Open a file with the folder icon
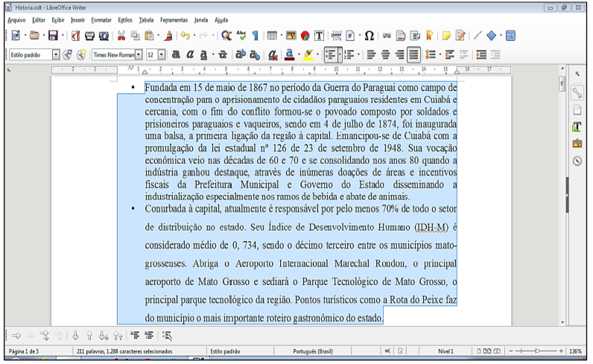The image size is (593, 364). 34,36
